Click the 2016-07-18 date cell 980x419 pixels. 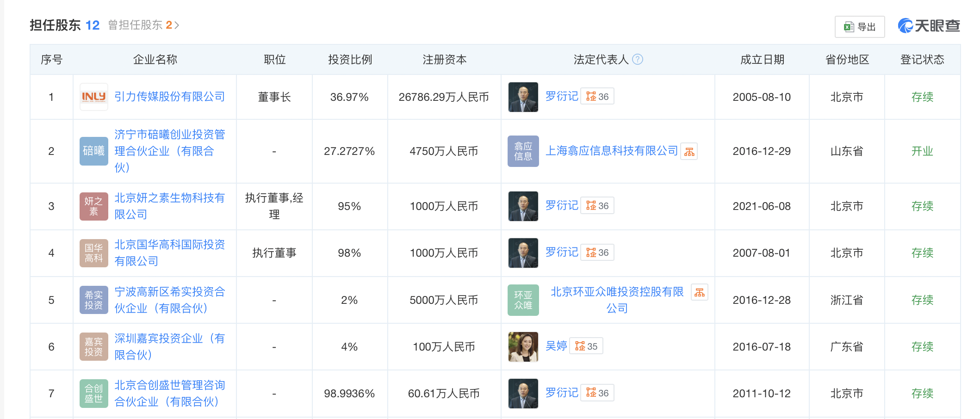[x=762, y=347]
